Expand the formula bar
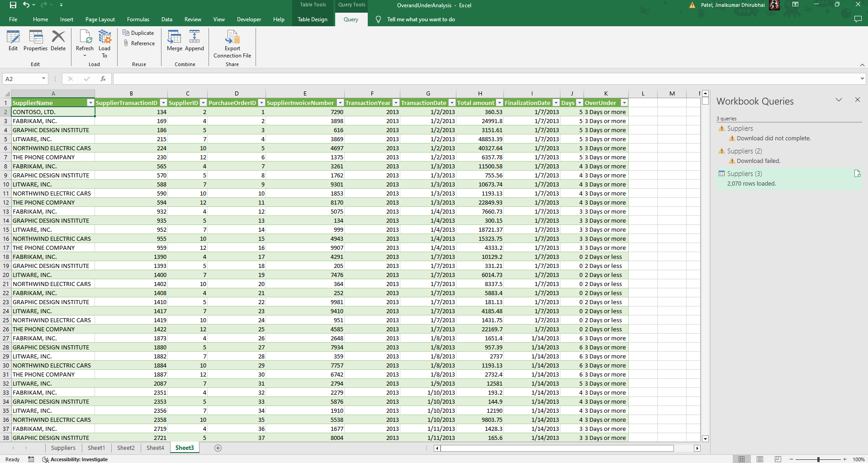 click(x=862, y=79)
